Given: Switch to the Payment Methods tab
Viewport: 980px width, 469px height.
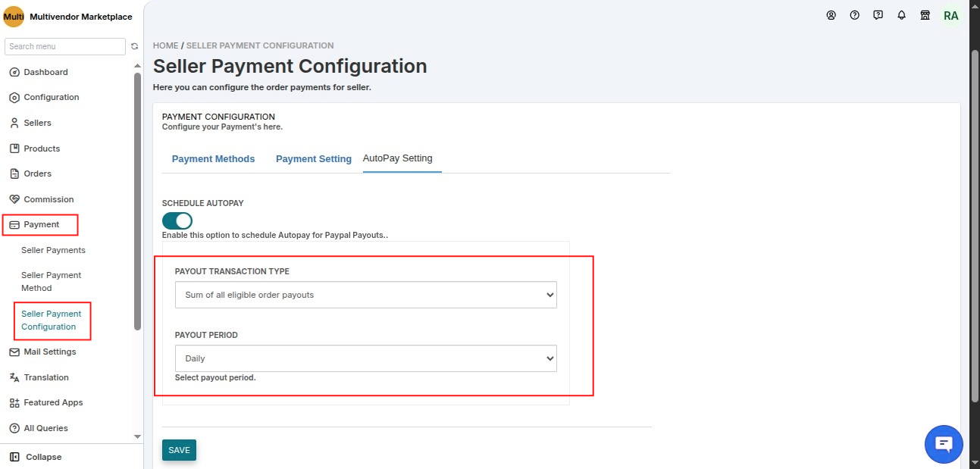Looking at the screenshot, I should [x=213, y=159].
